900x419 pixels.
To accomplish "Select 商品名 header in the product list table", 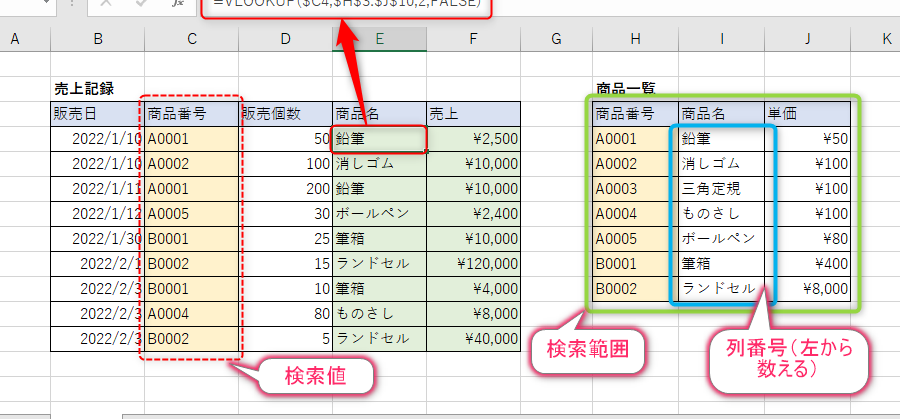I will [721, 114].
